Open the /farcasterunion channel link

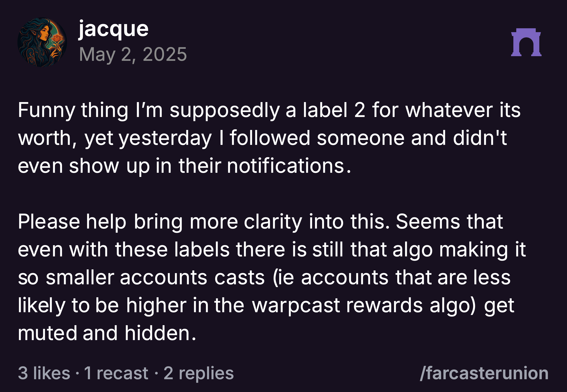[484, 373]
